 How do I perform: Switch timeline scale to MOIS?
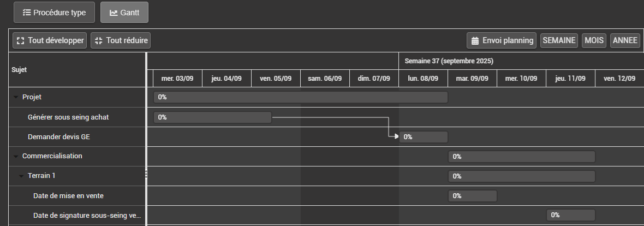(594, 40)
